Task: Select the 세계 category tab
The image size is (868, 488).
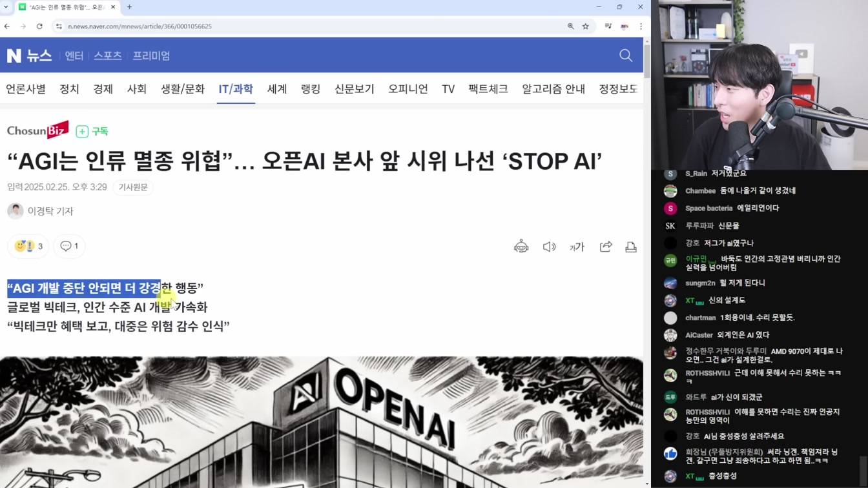Action: click(x=277, y=89)
